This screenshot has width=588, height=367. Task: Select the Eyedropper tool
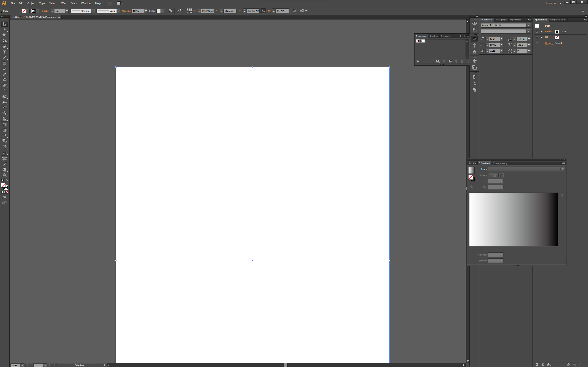(x=4, y=136)
